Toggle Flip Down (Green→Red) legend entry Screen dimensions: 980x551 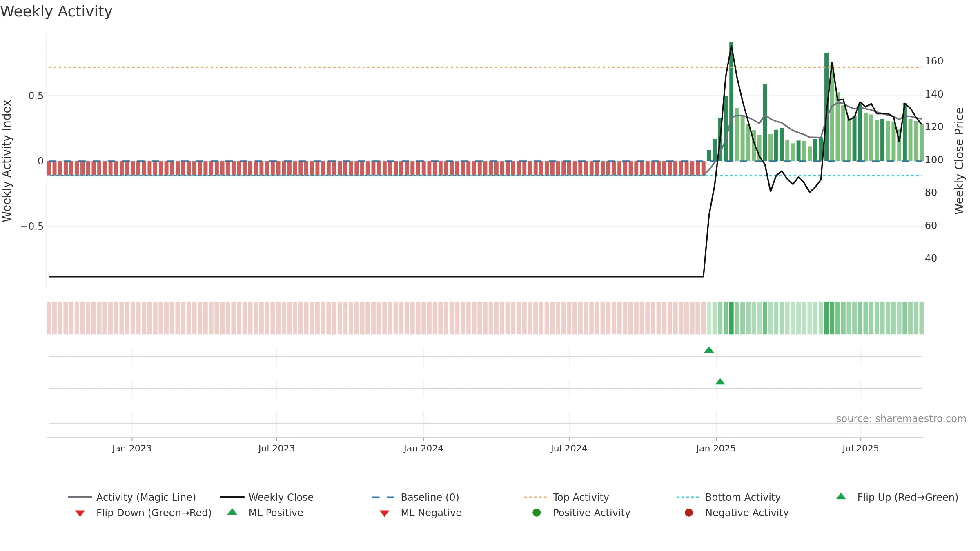(x=143, y=513)
